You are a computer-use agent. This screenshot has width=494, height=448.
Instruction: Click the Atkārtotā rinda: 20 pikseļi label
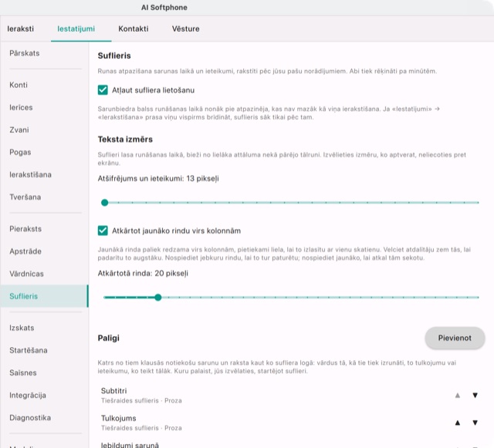click(143, 273)
